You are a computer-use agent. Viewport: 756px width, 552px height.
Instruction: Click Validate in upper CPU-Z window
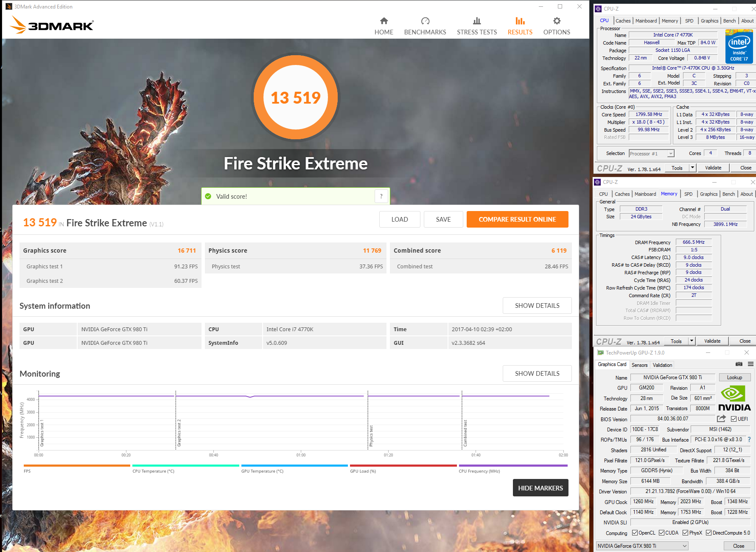point(713,168)
